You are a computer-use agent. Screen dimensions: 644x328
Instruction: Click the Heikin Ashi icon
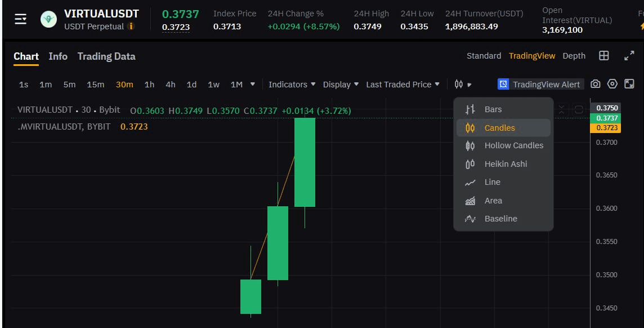pos(470,164)
